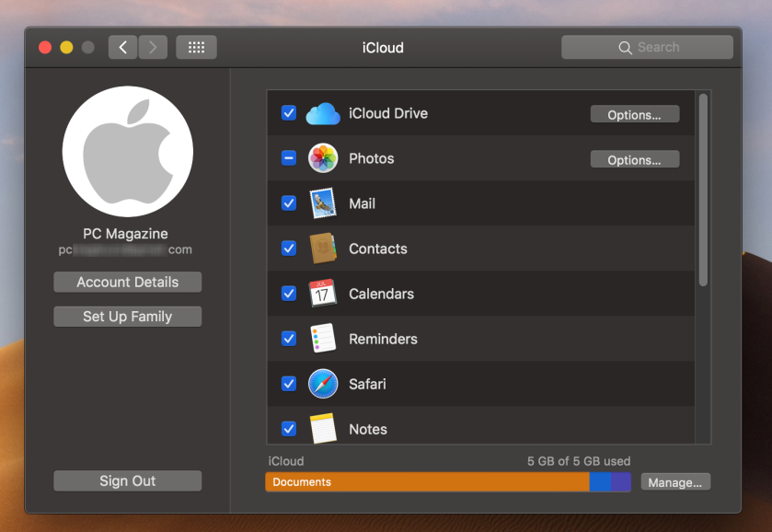Click the Safari label

[367, 384]
